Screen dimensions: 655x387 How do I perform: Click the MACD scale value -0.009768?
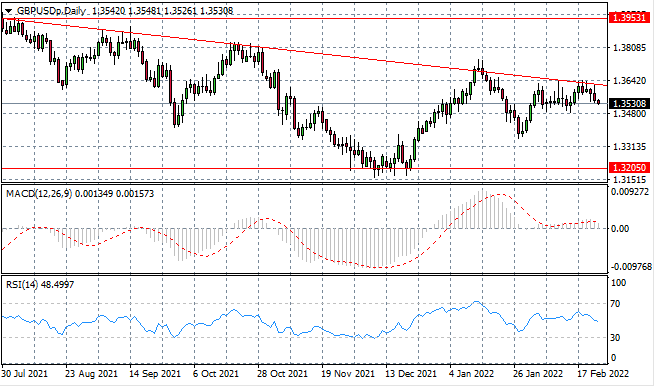coord(631,267)
